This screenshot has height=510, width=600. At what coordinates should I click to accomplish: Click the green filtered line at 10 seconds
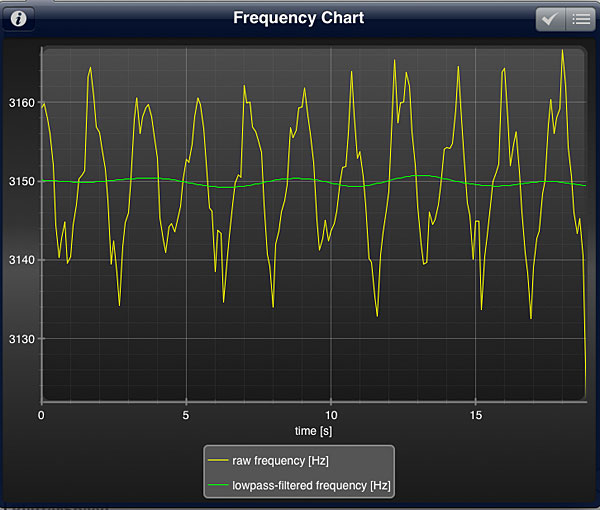(331, 182)
